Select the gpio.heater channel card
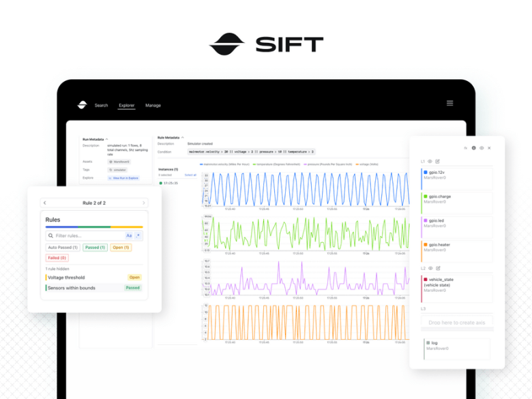 tap(457, 251)
